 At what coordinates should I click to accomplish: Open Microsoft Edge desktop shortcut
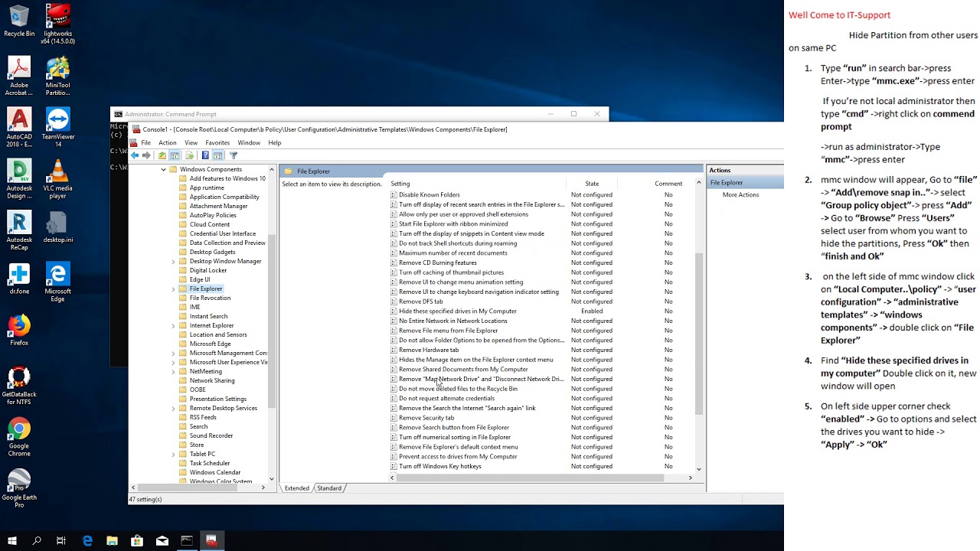tap(58, 282)
